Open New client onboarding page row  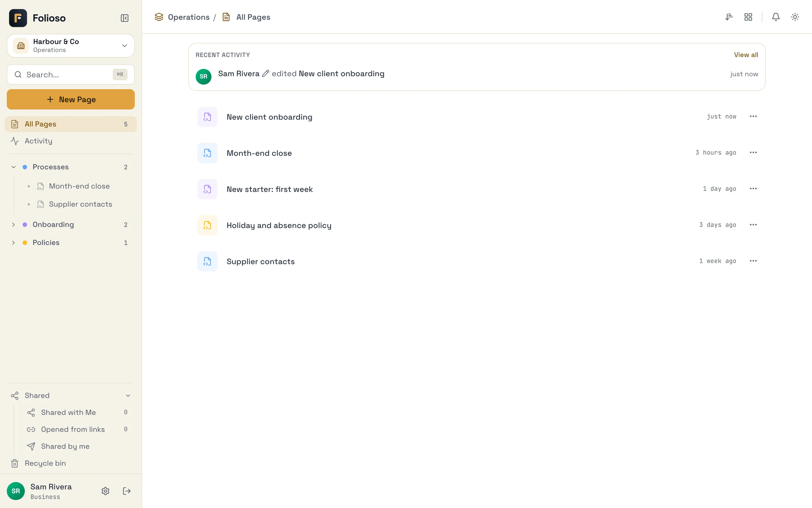click(477, 117)
